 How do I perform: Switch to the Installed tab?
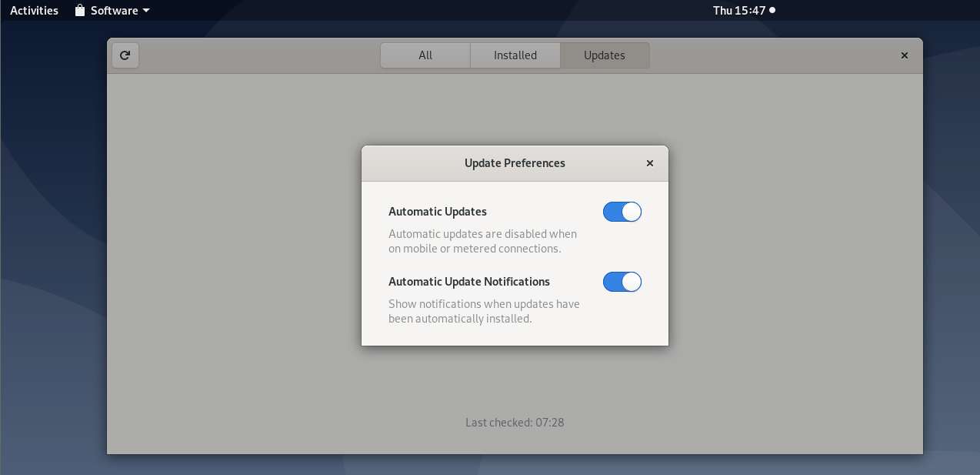coord(515,55)
